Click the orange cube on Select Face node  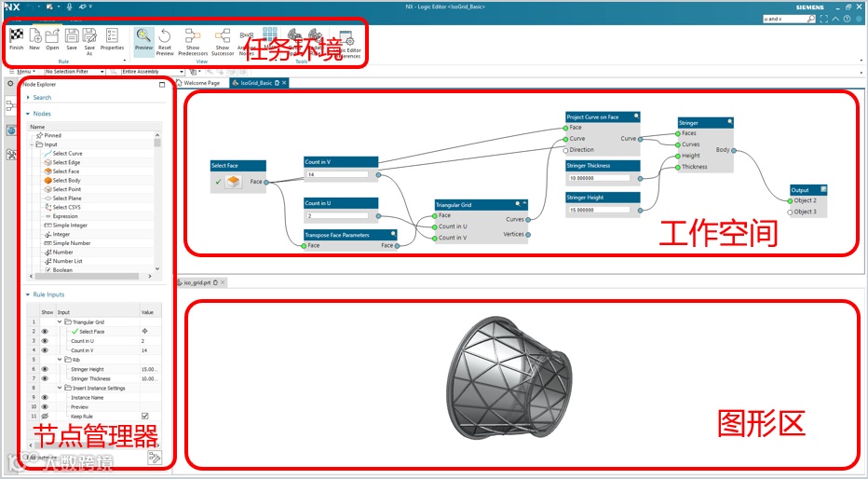(233, 181)
